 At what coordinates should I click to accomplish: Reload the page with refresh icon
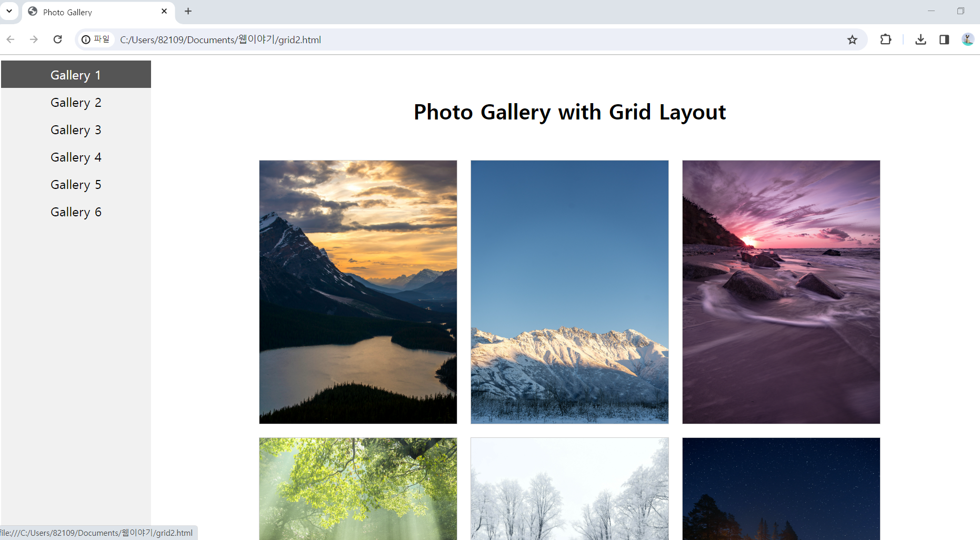[58, 39]
